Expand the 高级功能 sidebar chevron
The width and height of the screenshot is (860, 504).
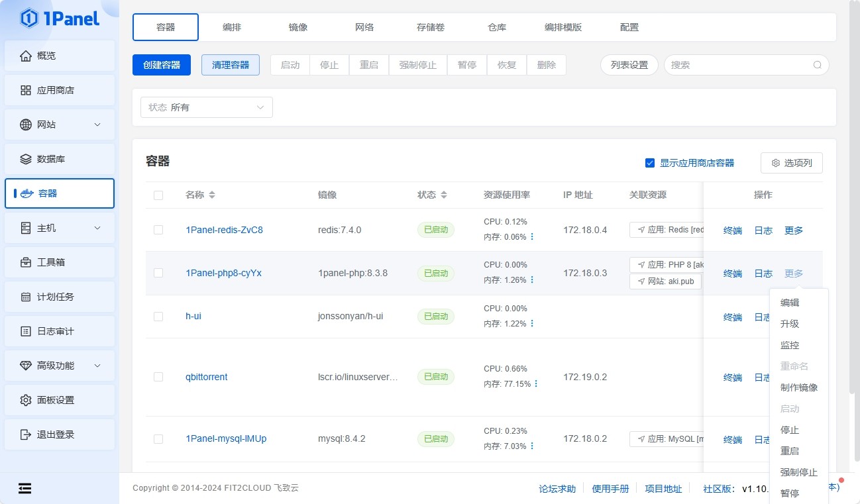click(x=97, y=366)
